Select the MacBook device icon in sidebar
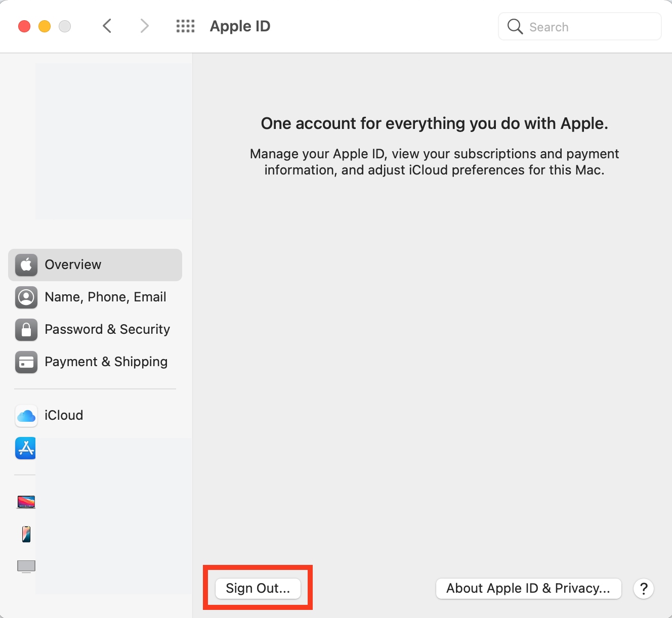 tap(26, 502)
